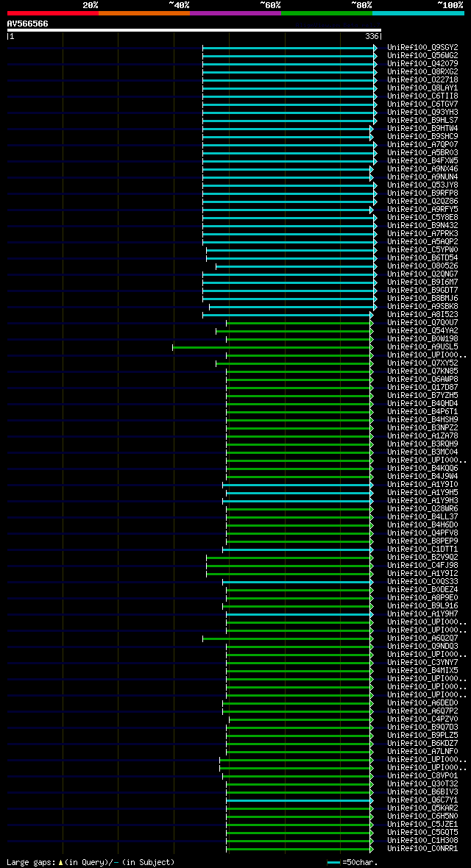Click the UniRef100_A6DED0 label
This screenshot has height=868, width=471.
point(422,702)
